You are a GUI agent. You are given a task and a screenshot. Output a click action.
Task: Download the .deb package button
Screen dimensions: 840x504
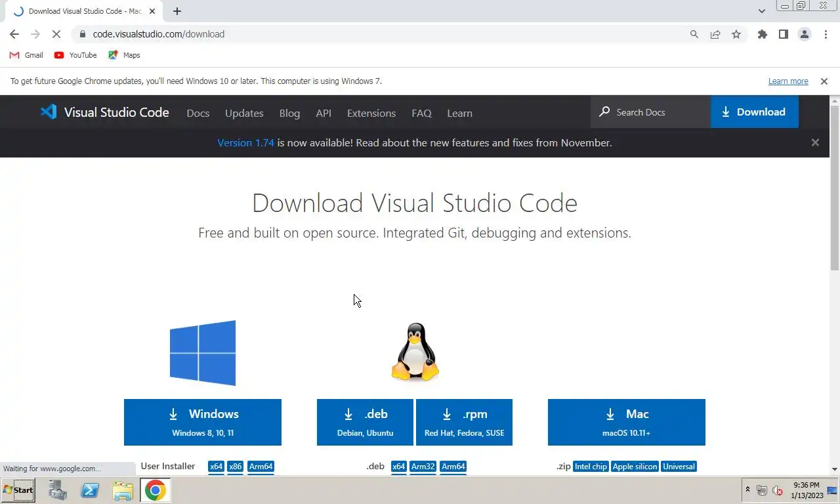click(365, 422)
